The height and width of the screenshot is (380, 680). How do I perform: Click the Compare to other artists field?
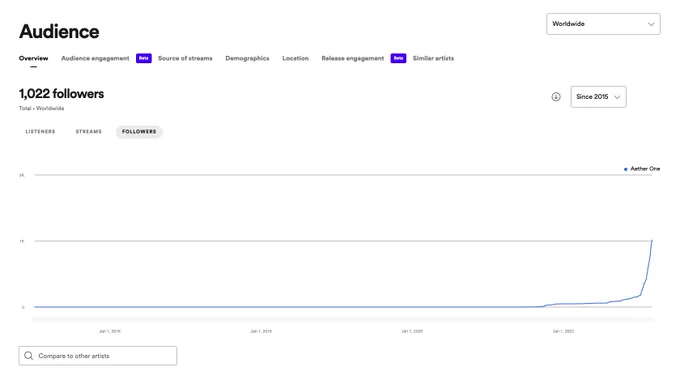98,356
